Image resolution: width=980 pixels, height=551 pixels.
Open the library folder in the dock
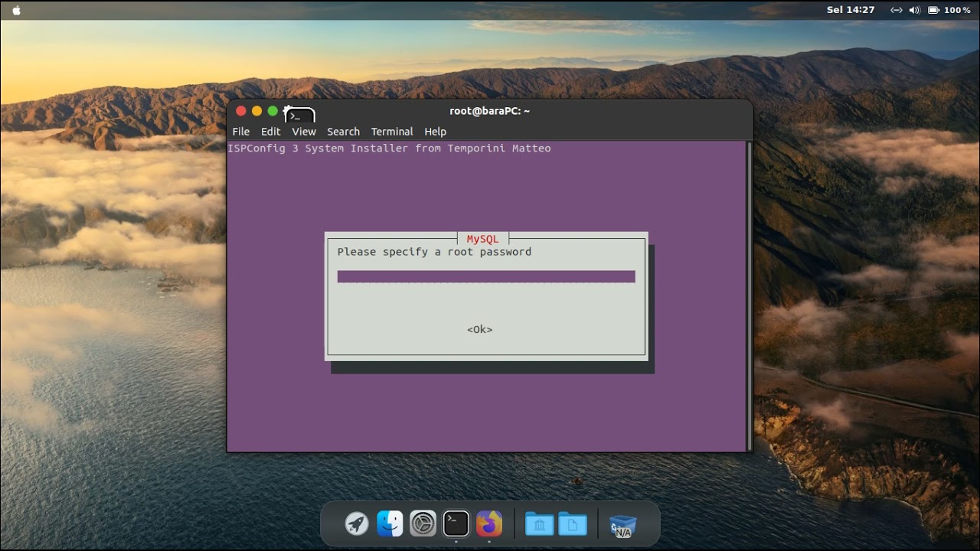coord(539,524)
